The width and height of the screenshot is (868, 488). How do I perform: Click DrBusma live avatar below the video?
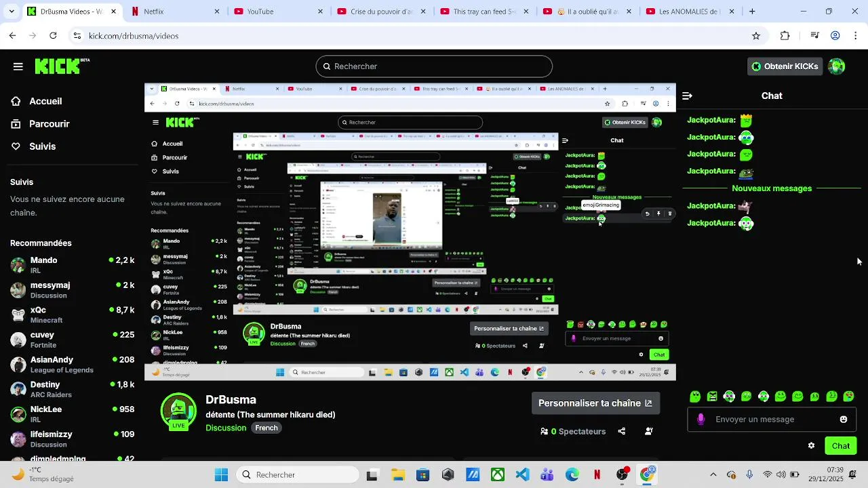point(178,411)
